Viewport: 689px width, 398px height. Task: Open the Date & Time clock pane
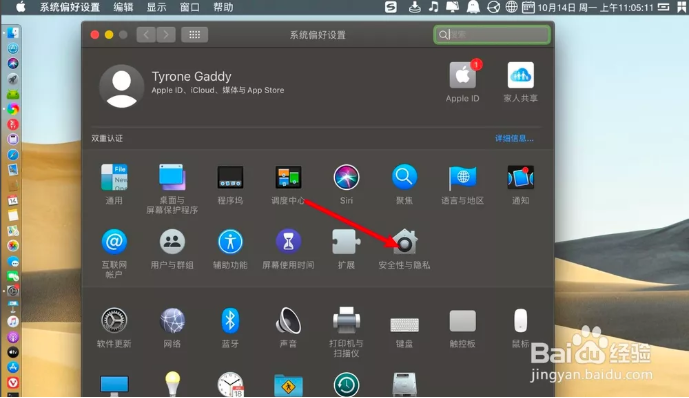230,385
